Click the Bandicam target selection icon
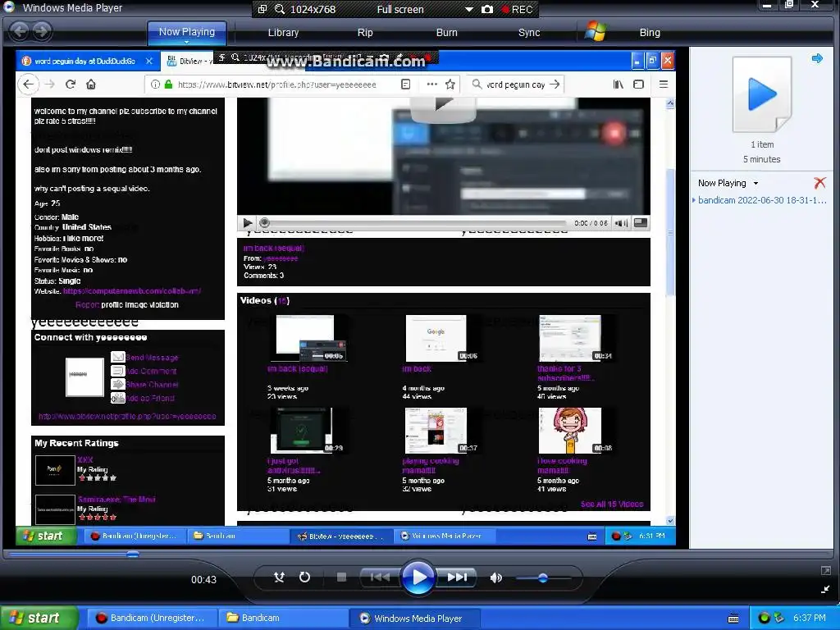The width and height of the screenshot is (840, 630). (262, 9)
